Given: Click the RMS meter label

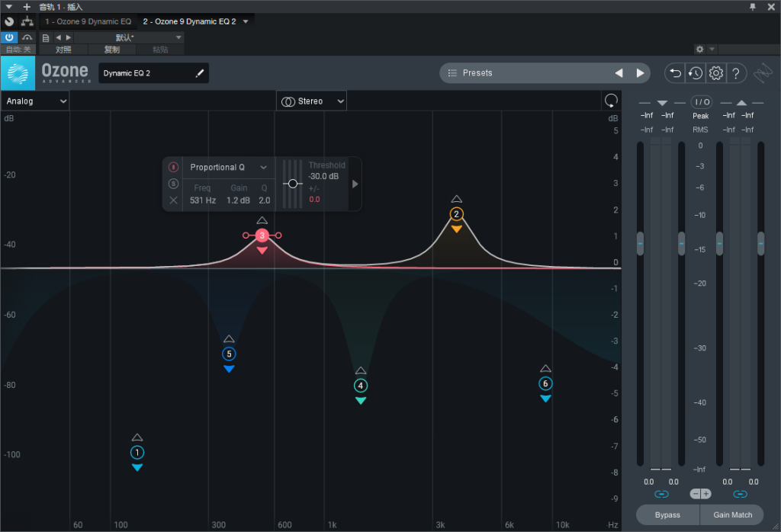Looking at the screenshot, I should [700, 130].
